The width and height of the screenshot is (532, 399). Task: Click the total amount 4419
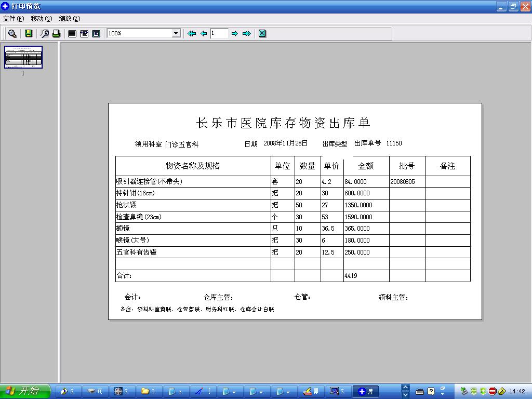351,276
